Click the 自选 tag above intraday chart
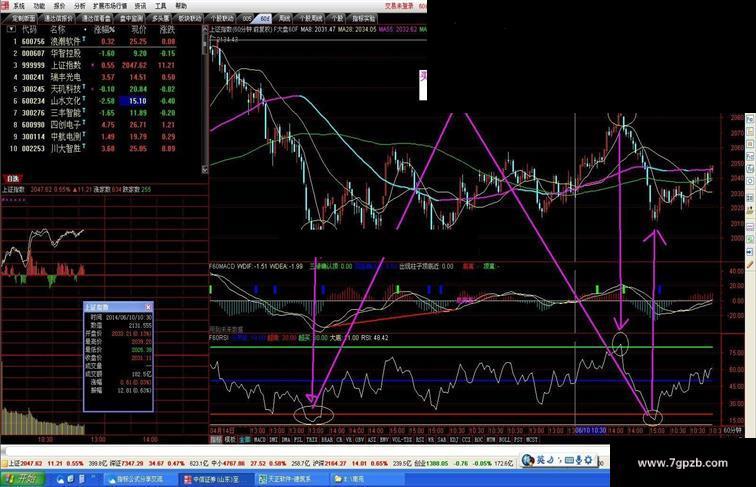This screenshot has width=756, height=487. coord(12,178)
